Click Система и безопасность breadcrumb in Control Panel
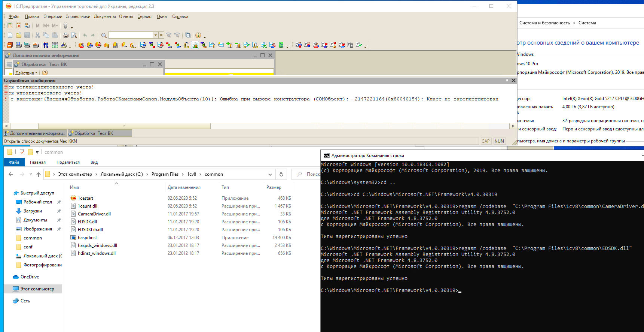The image size is (644, 332). pyautogui.click(x=544, y=23)
